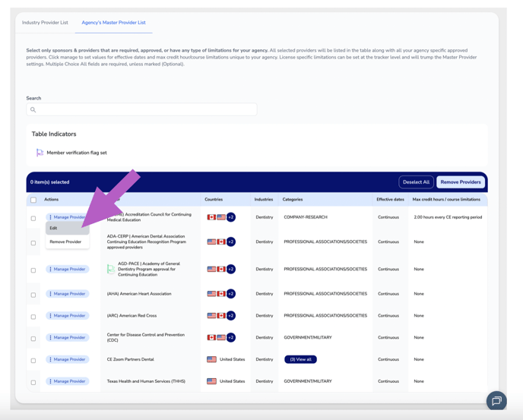The height and width of the screenshot is (420, 523).
Task: Click the Countries column header
Action: point(214,199)
